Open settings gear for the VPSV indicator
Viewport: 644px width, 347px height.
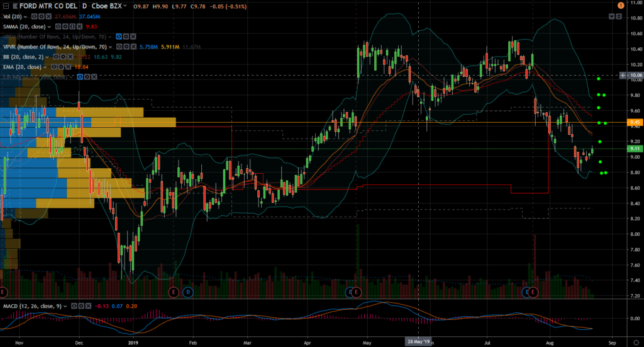pyautogui.click(x=126, y=37)
